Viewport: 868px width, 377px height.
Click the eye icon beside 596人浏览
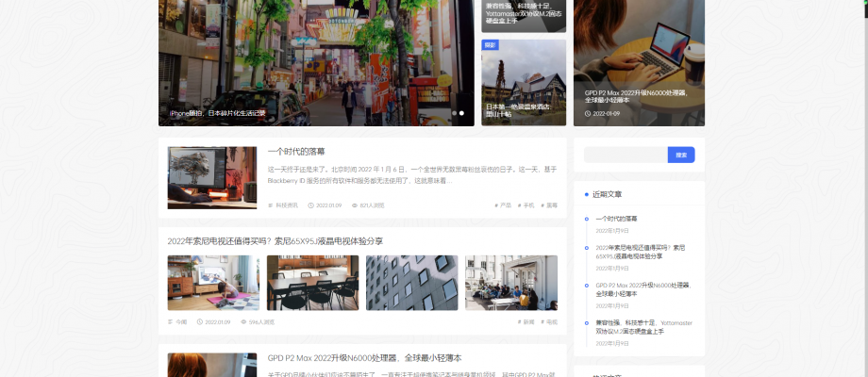(x=243, y=321)
